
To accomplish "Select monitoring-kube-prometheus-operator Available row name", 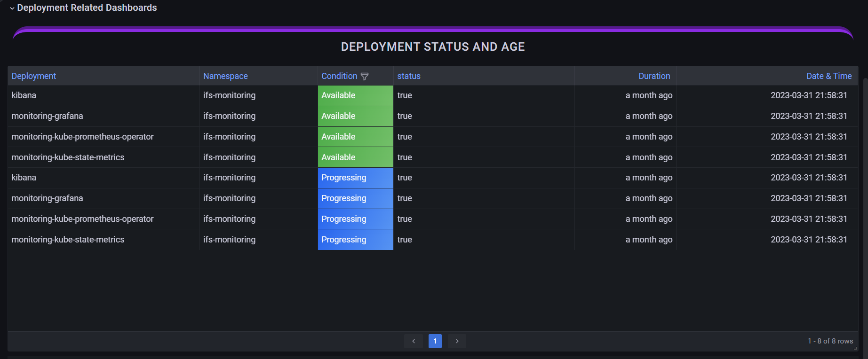I will pos(82,137).
